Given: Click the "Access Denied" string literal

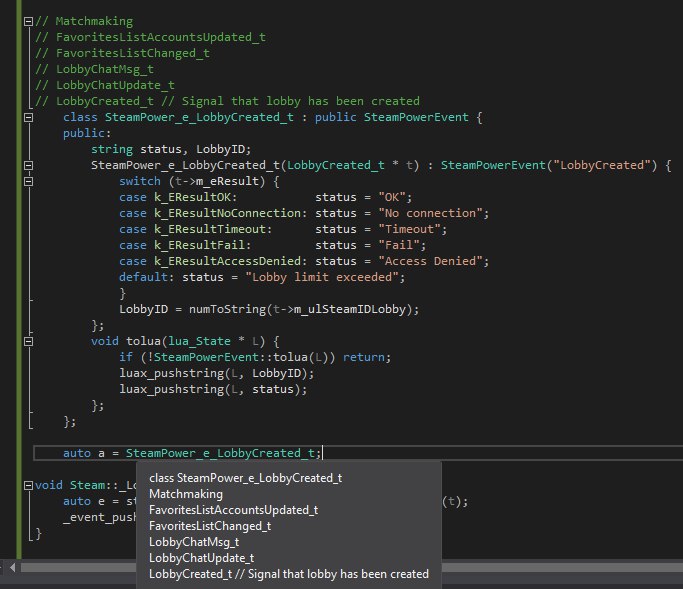Looking at the screenshot, I should [430, 261].
